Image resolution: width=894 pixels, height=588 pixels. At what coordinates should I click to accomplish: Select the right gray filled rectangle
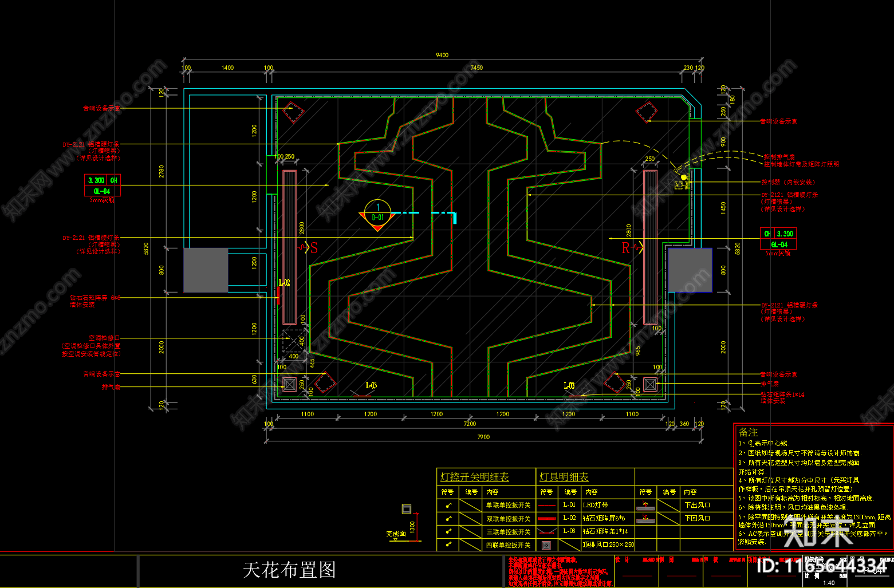pyautogui.click(x=690, y=270)
